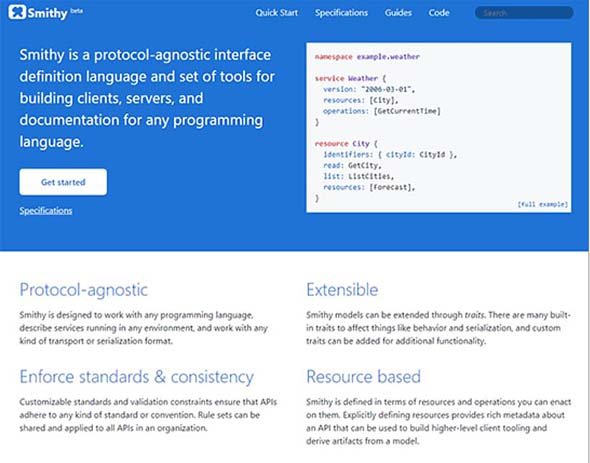Image resolution: width=590 pixels, height=463 pixels.
Task: Open the Code navigation link
Action: 439,13
